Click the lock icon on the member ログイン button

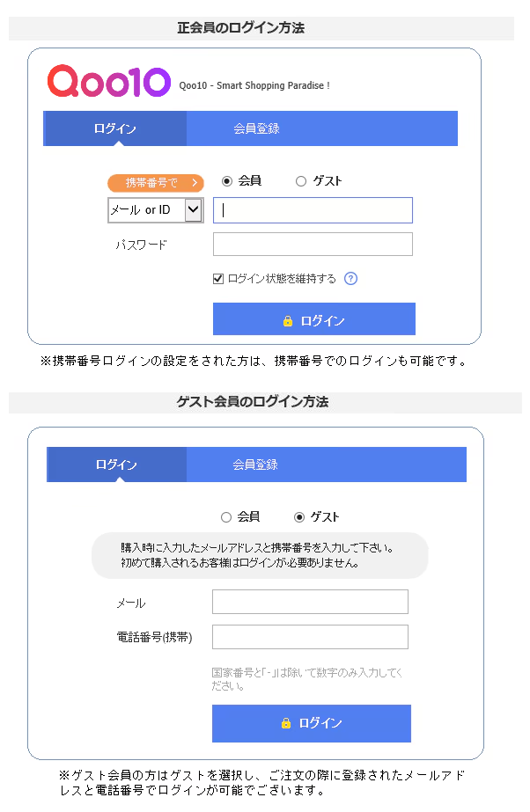pyautogui.click(x=288, y=321)
